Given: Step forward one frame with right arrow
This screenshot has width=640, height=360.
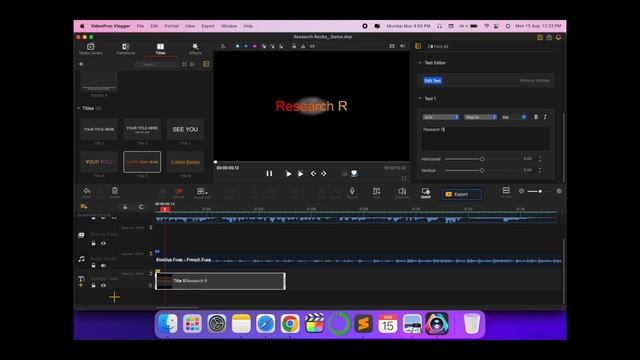Looking at the screenshot, I should [x=324, y=173].
